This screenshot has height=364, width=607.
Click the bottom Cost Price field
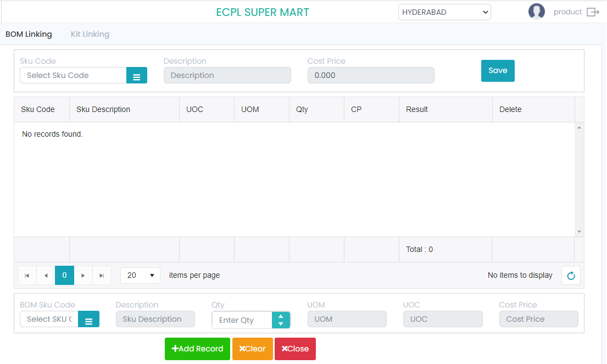point(538,319)
